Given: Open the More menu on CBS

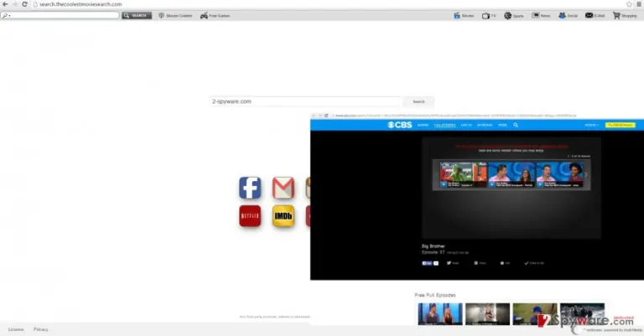Looking at the screenshot, I should pyautogui.click(x=502, y=125).
